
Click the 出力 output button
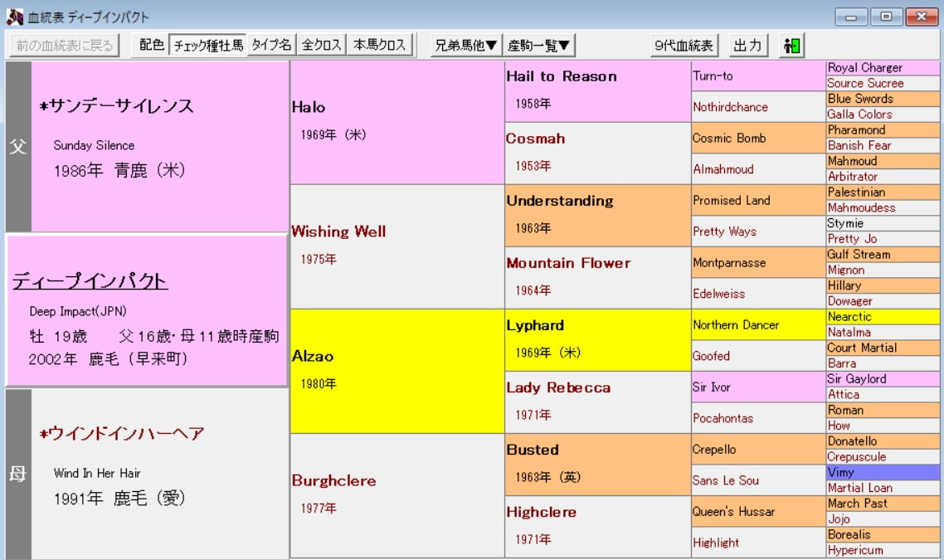(x=748, y=46)
